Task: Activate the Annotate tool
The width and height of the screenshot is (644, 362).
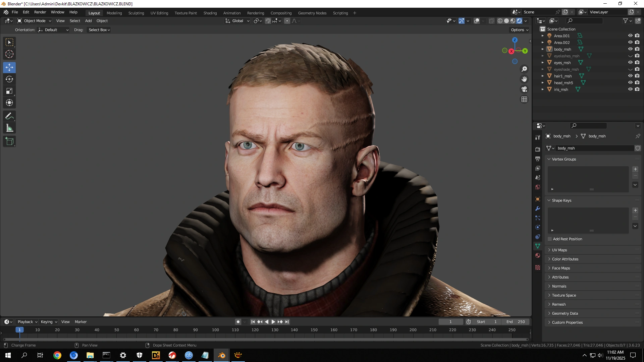Action: tap(9, 116)
